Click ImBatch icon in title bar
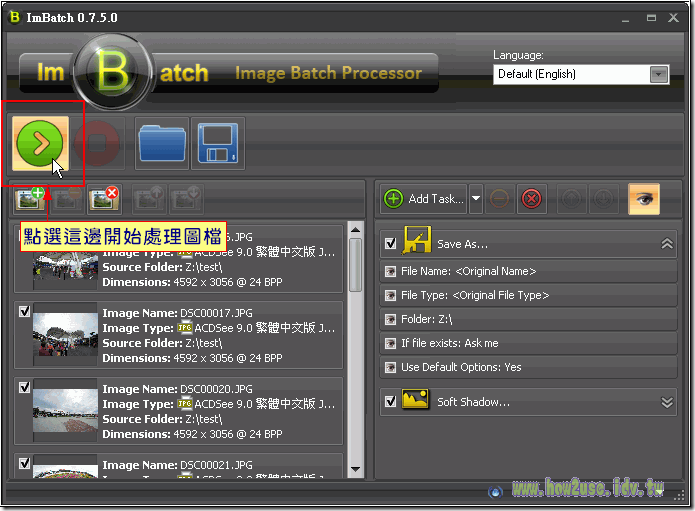The height and width of the screenshot is (511, 695). (15, 17)
